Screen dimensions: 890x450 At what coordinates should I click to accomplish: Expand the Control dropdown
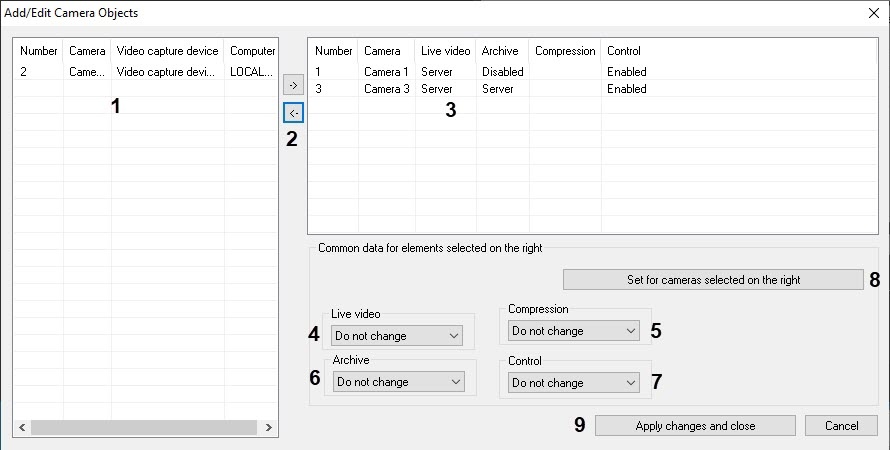[x=573, y=382]
